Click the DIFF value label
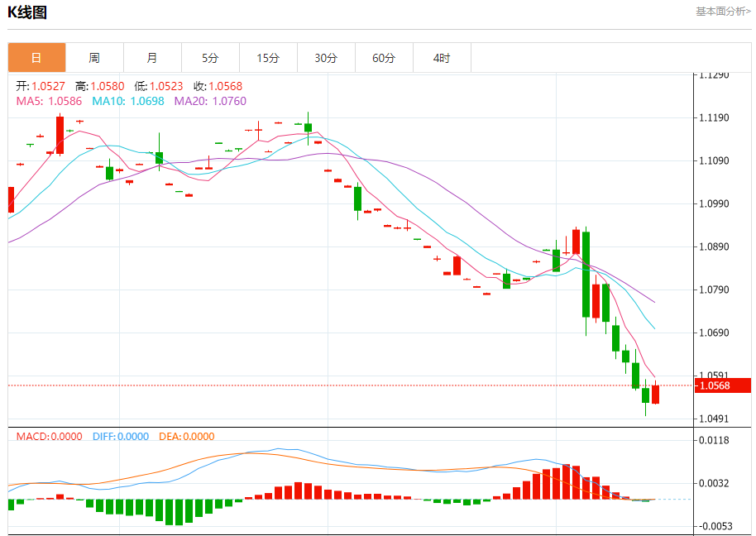Screen dimensions: 756x536 click(121, 436)
